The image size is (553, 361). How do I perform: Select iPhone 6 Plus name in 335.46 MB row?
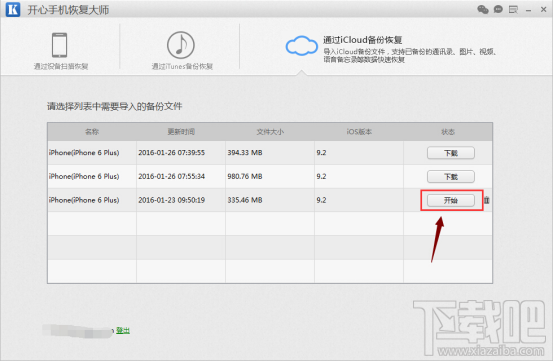(x=84, y=200)
